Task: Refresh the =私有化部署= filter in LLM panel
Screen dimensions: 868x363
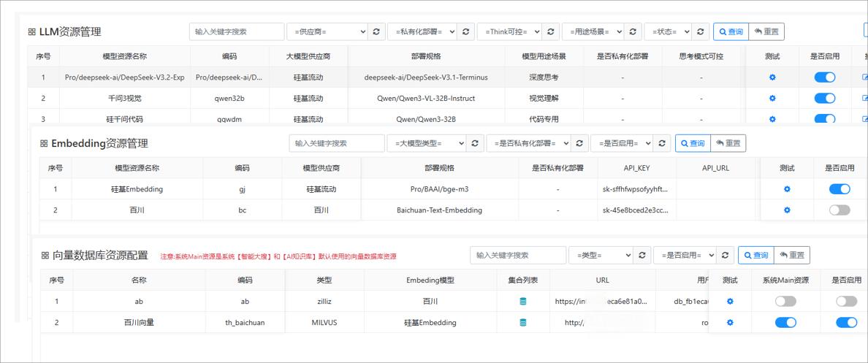Action: 465,31
